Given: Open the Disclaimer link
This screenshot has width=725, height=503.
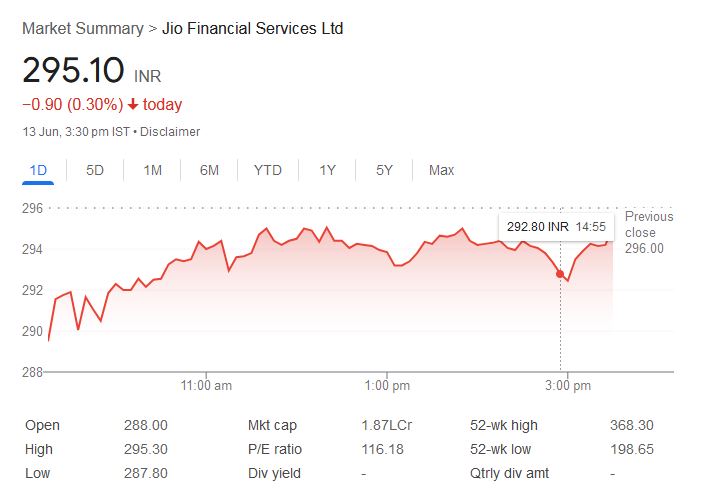Looking at the screenshot, I should click(x=172, y=132).
